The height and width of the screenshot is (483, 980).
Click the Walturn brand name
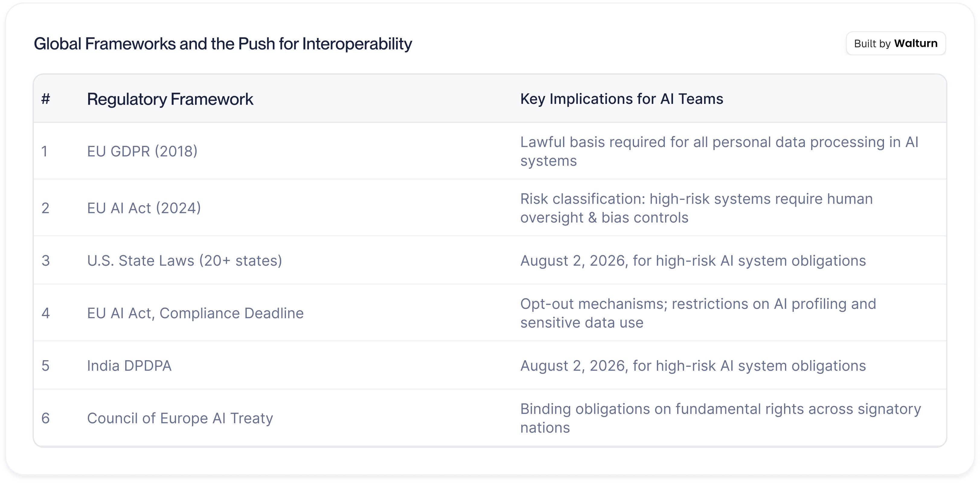click(915, 43)
